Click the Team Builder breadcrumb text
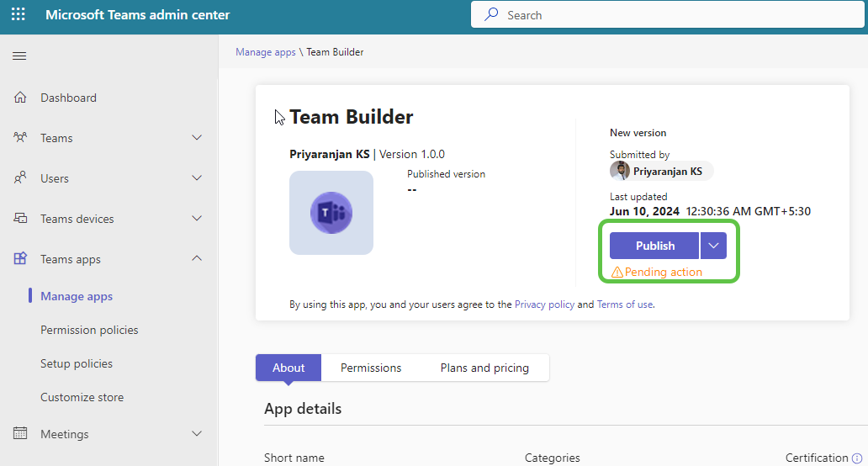The height and width of the screenshot is (466, 868). click(335, 52)
